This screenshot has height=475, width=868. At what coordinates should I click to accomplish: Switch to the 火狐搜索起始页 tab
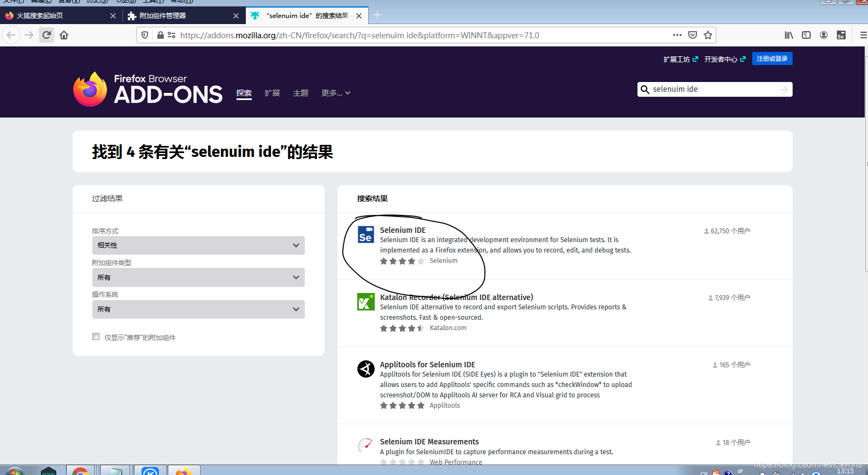(61, 16)
